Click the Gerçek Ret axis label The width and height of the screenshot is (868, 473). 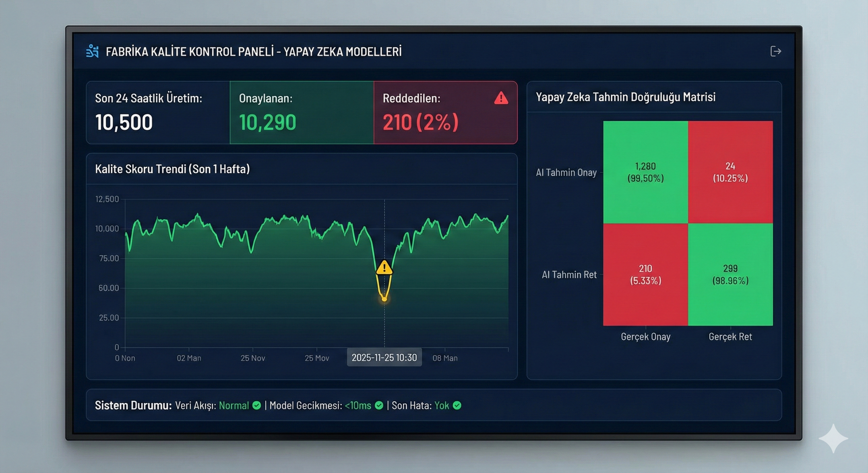click(x=730, y=337)
